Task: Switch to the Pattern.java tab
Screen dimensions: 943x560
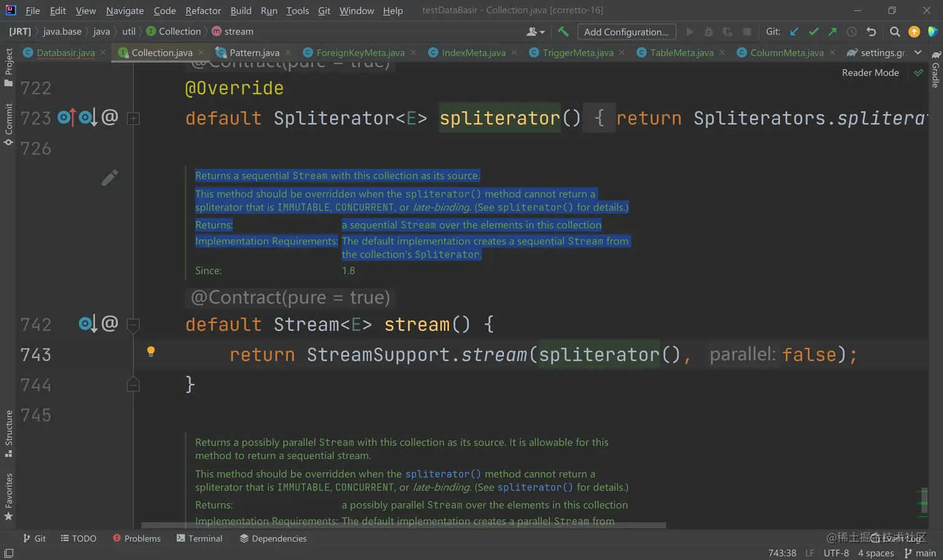Action: pyautogui.click(x=254, y=53)
